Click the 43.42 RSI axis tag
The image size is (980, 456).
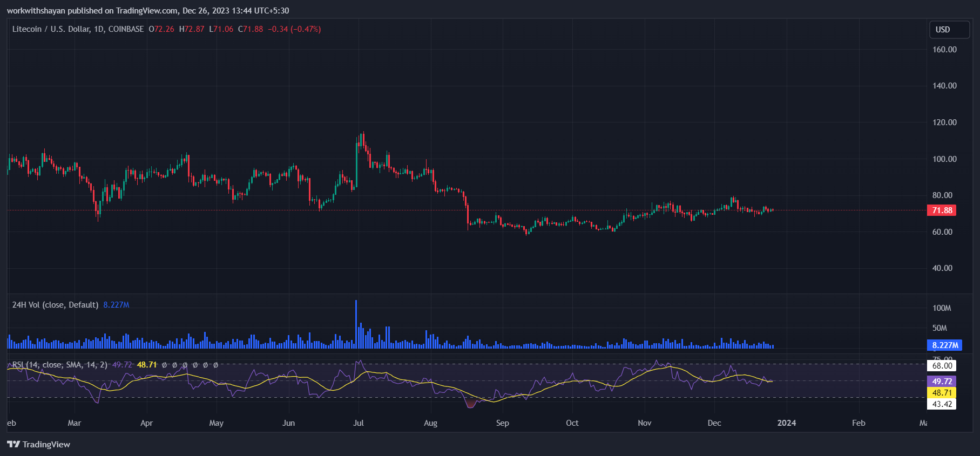tap(942, 404)
